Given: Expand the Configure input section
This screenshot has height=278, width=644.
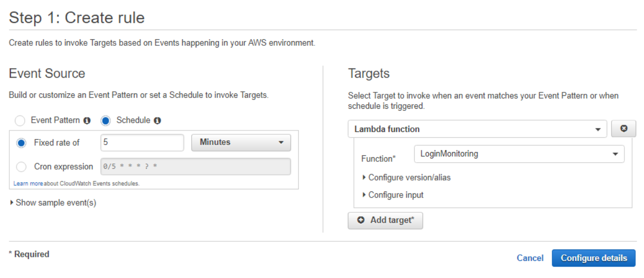Looking at the screenshot, I should pos(393,195).
